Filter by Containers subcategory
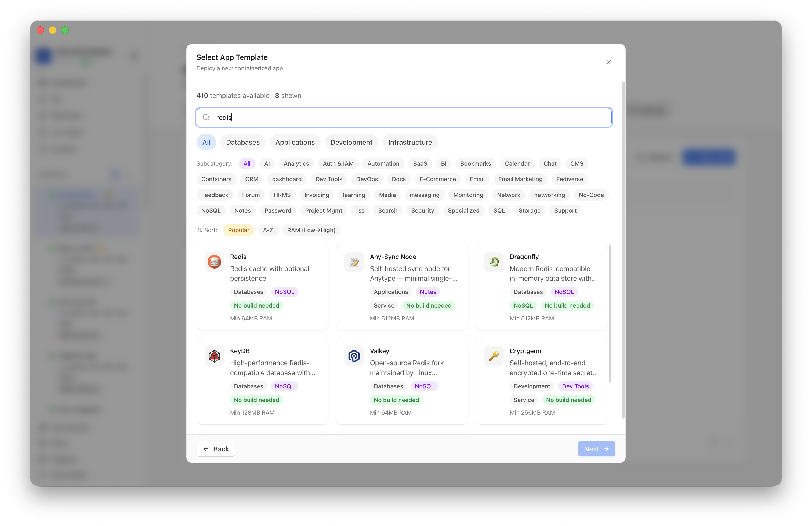Screen dimensions: 812x526 (216, 179)
